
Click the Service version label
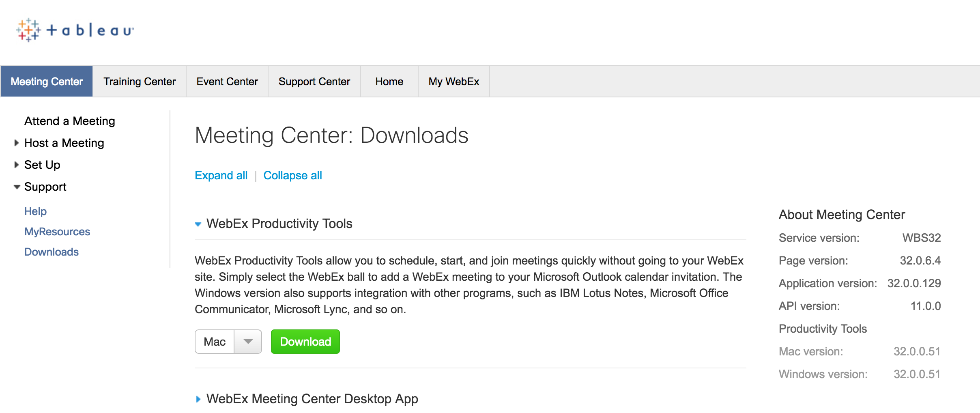click(819, 238)
